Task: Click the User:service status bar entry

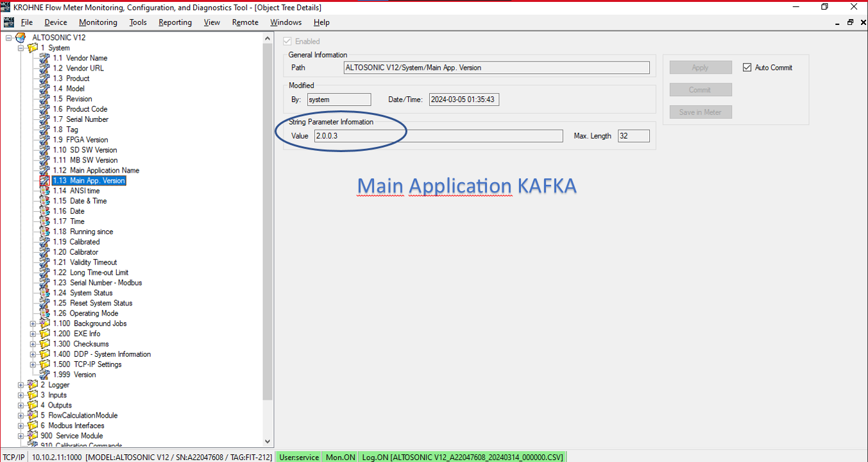Action: 299,457
